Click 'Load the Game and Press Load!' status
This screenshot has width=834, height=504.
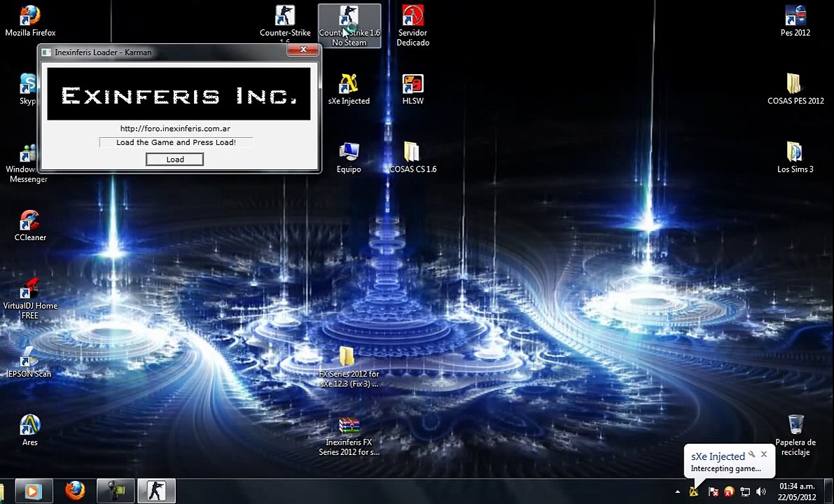(x=176, y=142)
